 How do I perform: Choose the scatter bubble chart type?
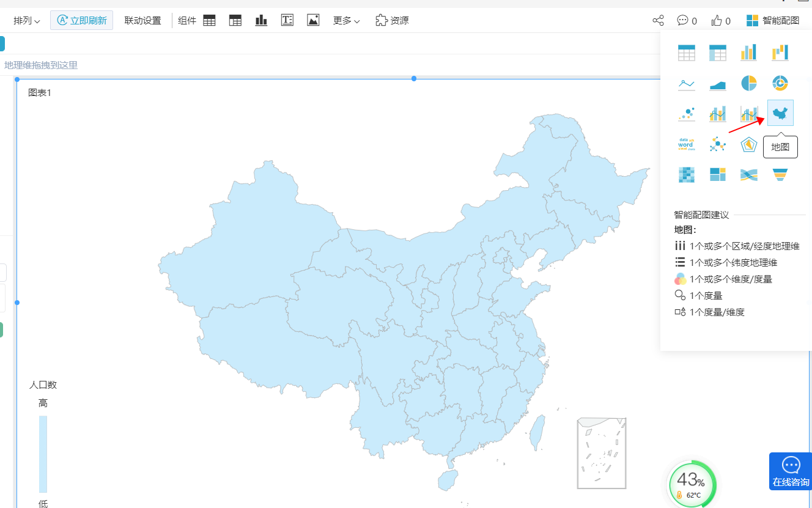[x=686, y=113]
